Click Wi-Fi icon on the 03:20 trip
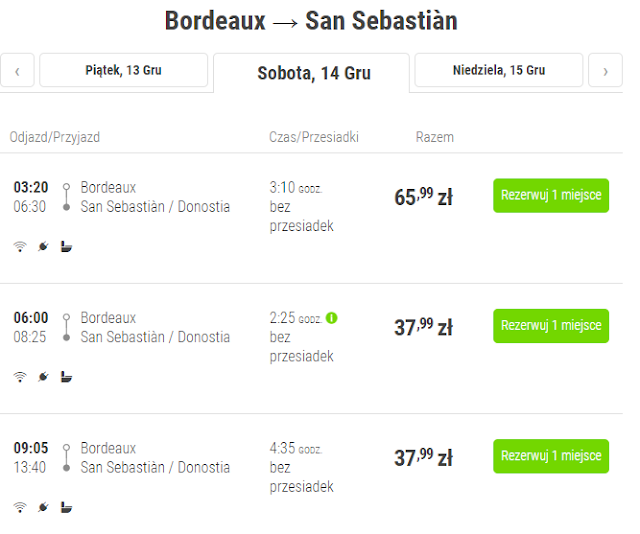640x534 pixels. coord(19,247)
